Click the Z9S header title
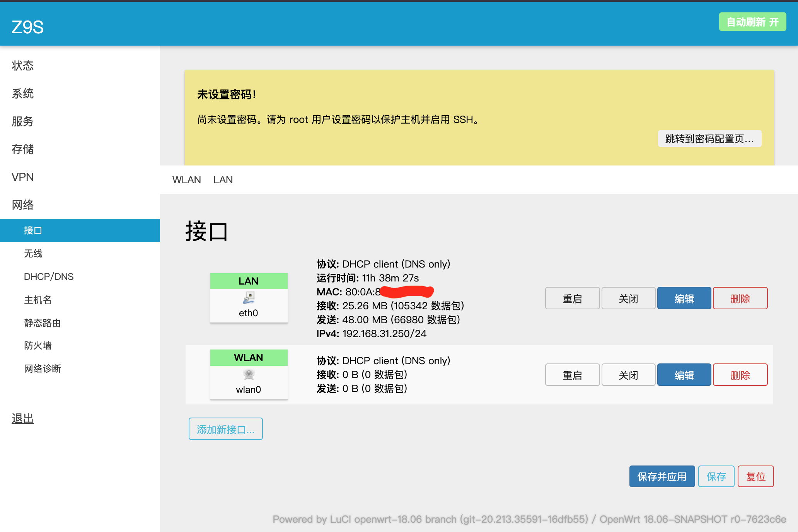The image size is (798, 532). tap(27, 27)
